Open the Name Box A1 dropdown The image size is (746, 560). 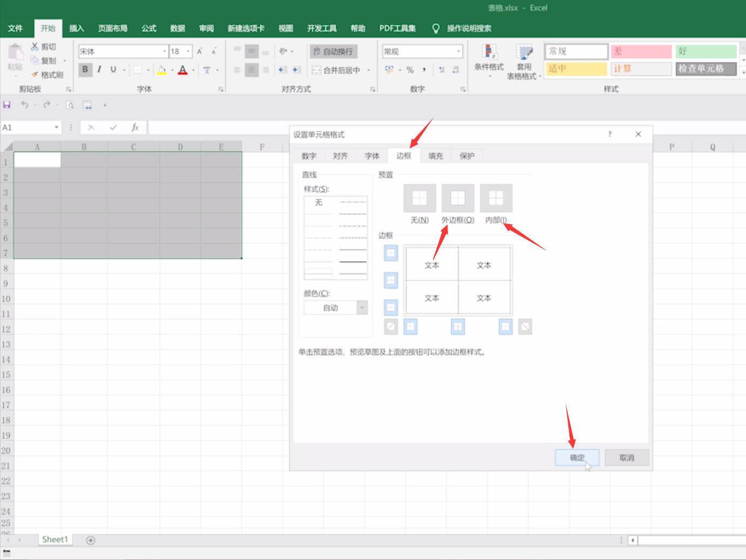[x=56, y=127]
